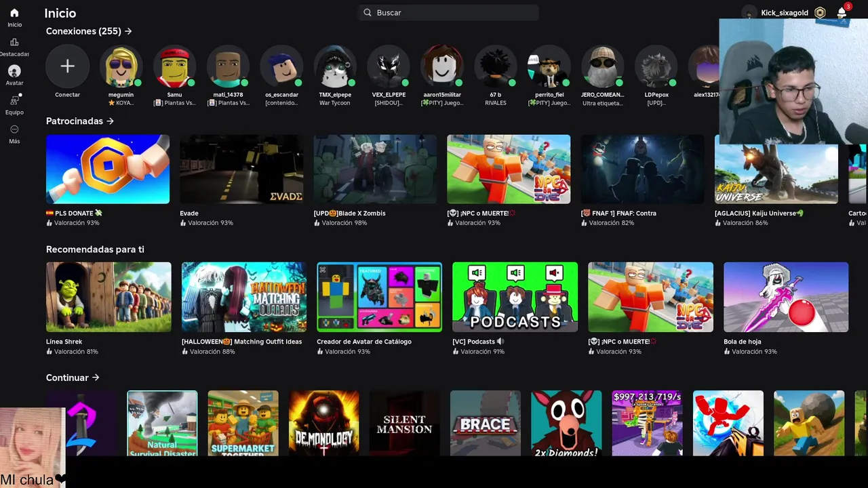The height and width of the screenshot is (488, 868).
Task: Click the [UPD]Blade X Zombis title
Action: (x=349, y=213)
